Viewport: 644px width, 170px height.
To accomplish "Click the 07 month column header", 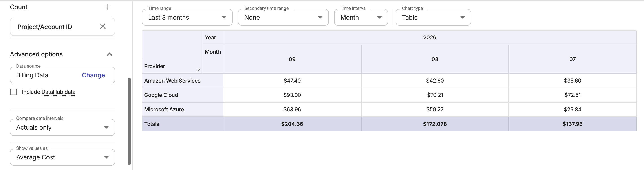I will [x=572, y=59].
